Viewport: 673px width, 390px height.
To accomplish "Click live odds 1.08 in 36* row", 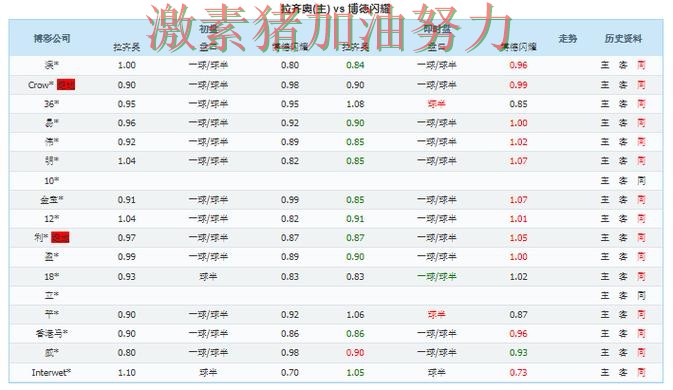I will 355,104.
